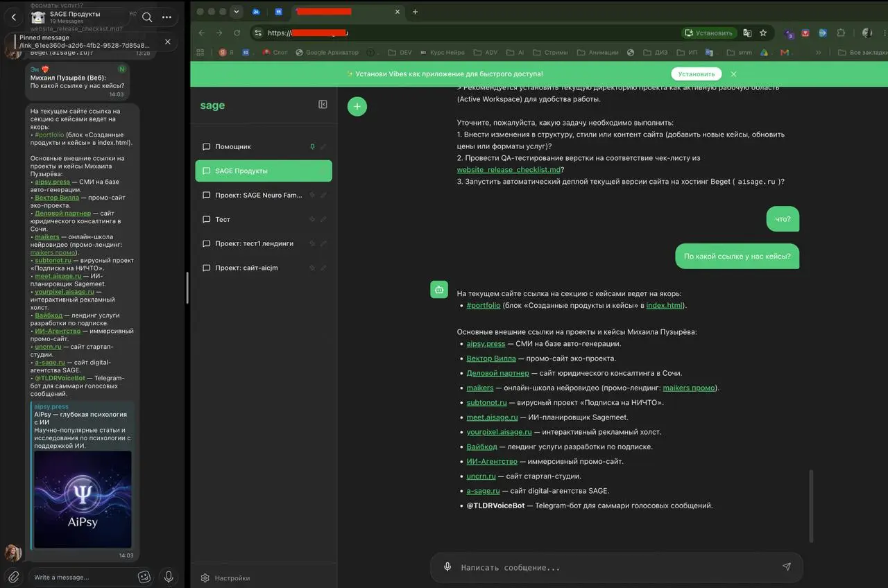The image size is (888, 588).
Task: Open the uncrn.ru link in the sage reply
Action: point(481,476)
